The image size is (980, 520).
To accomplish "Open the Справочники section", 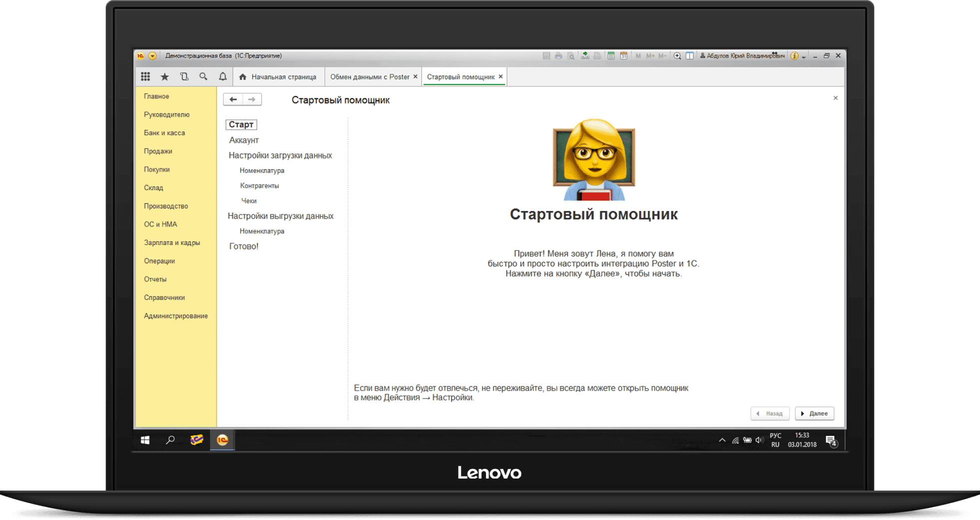I will click(164, 297).
